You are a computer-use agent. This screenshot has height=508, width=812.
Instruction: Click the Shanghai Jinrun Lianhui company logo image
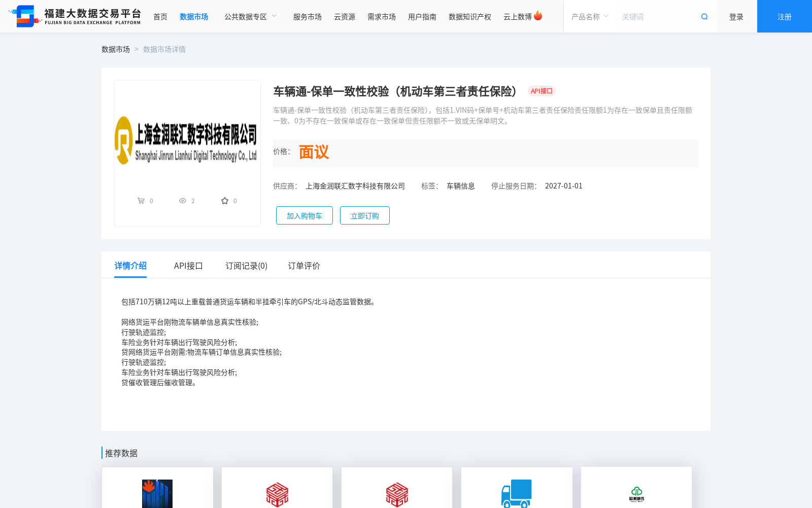tap(186, 140)
